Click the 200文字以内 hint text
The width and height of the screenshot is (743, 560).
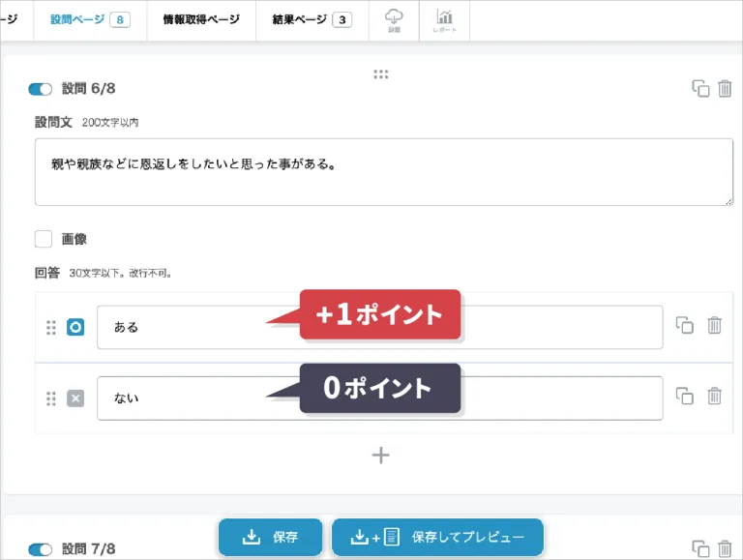coord(110,123)
